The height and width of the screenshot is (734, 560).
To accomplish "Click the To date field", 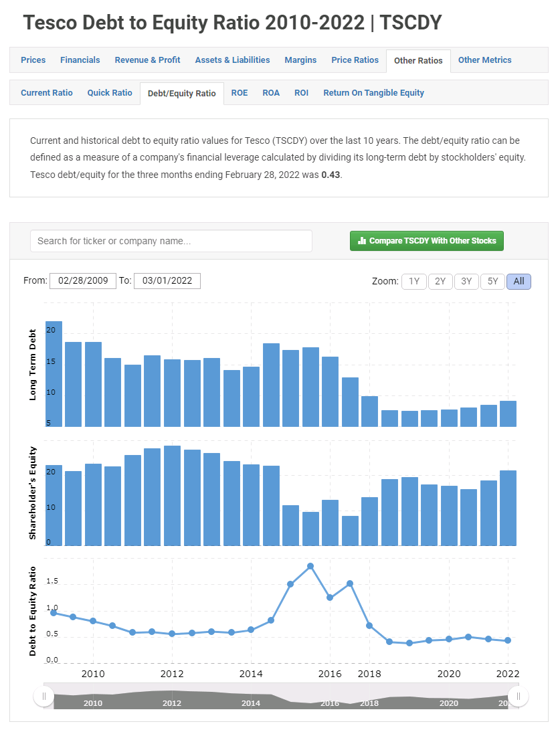I will pos(167,281).
